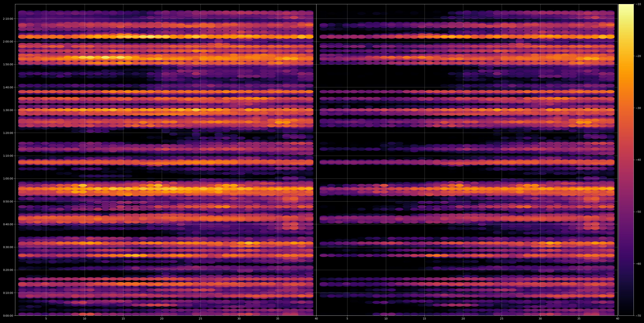644x323 pixels.
Task: Select x-axis label 35 of the left plot
Action: click(x=278, y=319)
